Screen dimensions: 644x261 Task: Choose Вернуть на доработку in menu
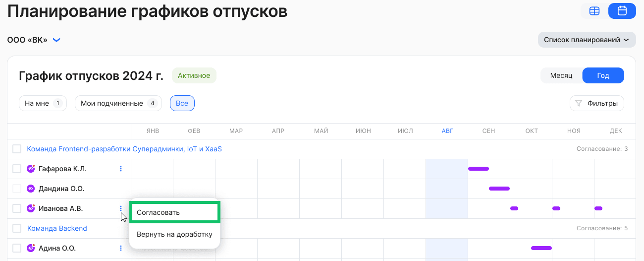(174, 234)
